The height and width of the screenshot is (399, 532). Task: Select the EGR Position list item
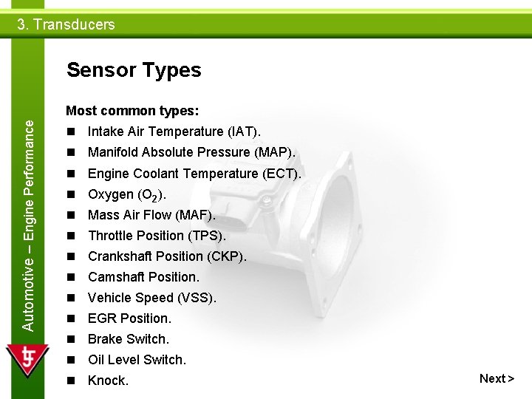pos(129,318)
